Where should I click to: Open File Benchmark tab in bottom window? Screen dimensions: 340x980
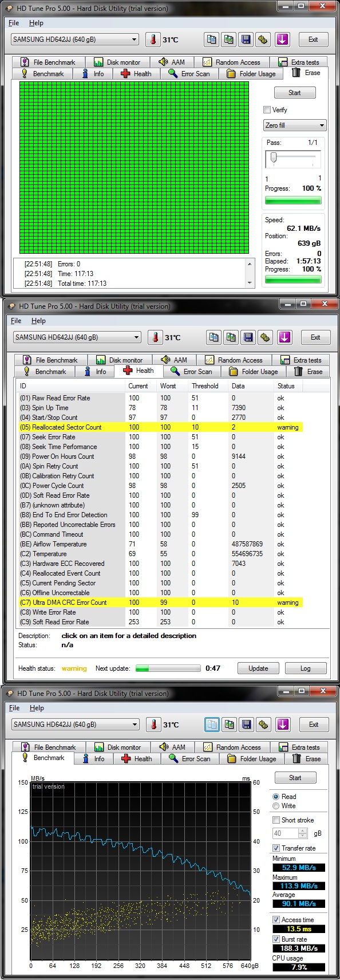[49, 747]
